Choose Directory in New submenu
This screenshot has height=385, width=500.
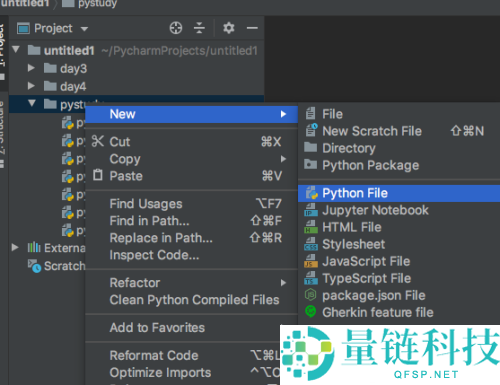pyautogui.click(x=399, y=148)
